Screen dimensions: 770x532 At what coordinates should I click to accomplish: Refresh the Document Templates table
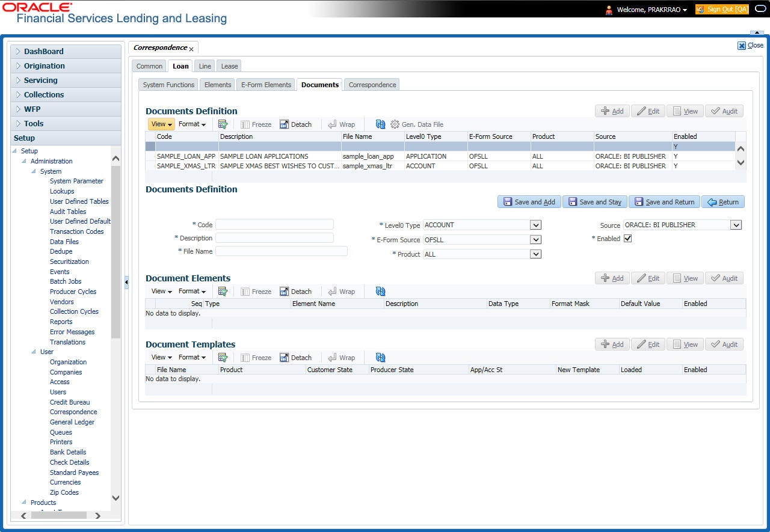[380, 358]
